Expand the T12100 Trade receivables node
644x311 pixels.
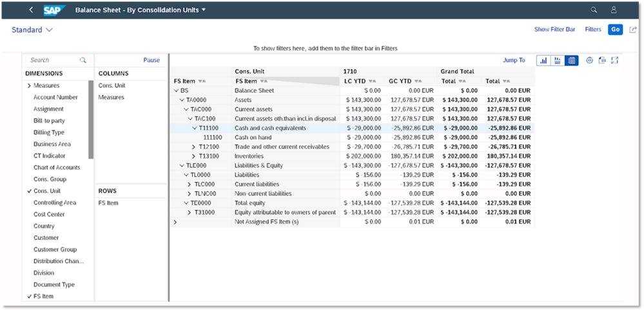(x=194, y=147)
